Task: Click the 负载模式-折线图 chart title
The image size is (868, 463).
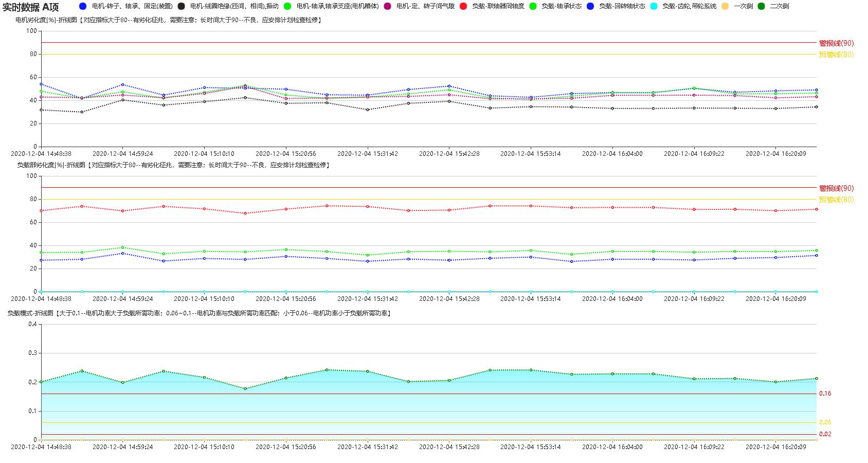Action: pyautogui.click(x=30, y=313)
